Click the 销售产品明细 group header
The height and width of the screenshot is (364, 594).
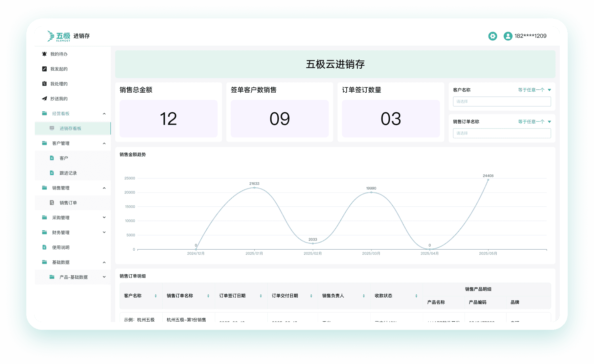point(478,289)
